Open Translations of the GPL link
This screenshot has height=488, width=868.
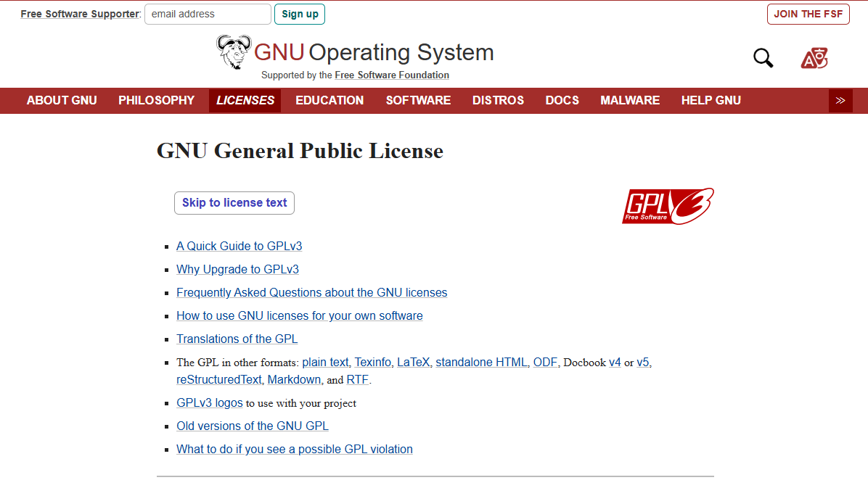click(x=237, y=339)
